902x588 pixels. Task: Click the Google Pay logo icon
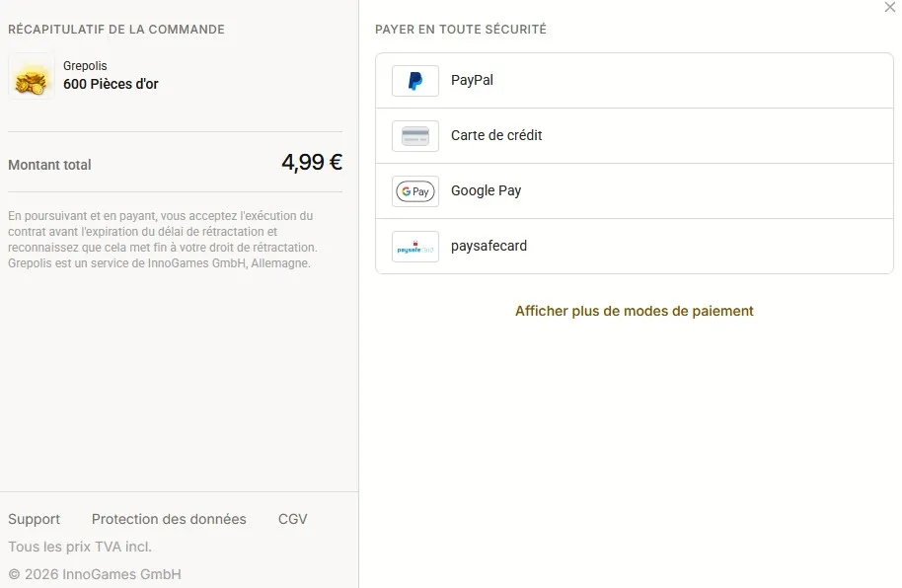coord(415,191)
